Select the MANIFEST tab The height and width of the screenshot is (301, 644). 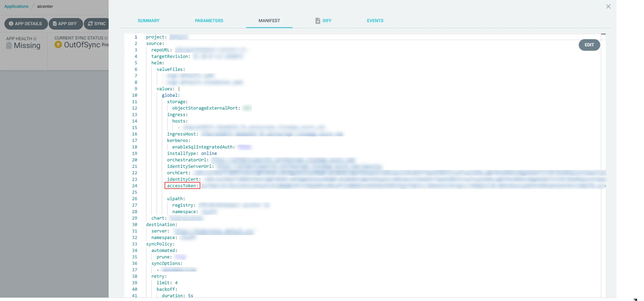(269, 21)
